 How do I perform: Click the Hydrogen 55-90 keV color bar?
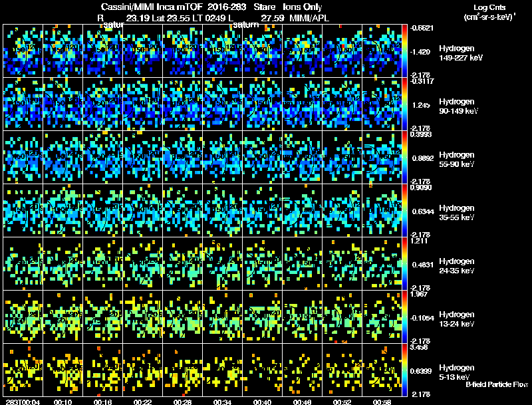pyautogui.click(x=404, y=158)
